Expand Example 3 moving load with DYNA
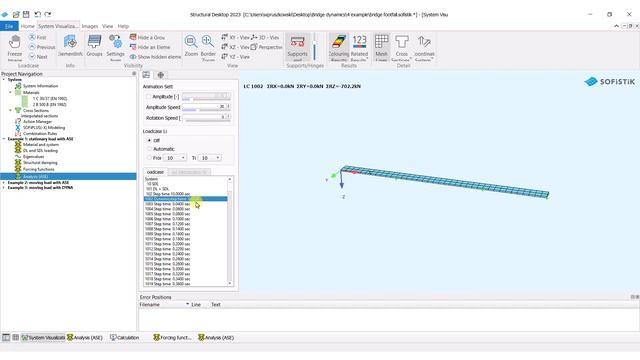640x360 pixels. click(x=4, y=188)
